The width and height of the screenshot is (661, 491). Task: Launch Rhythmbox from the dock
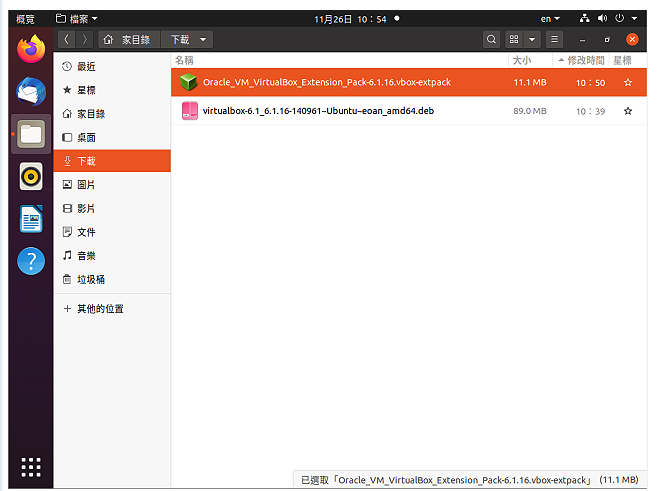(x=31, y=176)
